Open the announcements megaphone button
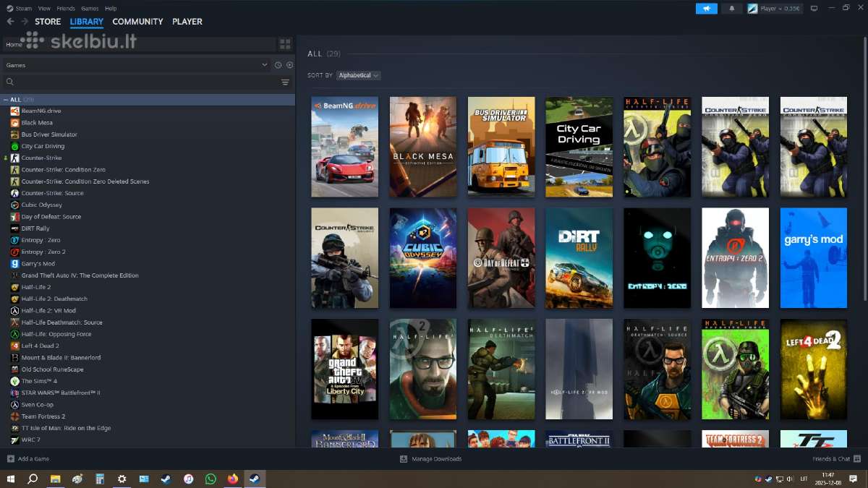This screenshot has width=868, height=488. [707, 9]
